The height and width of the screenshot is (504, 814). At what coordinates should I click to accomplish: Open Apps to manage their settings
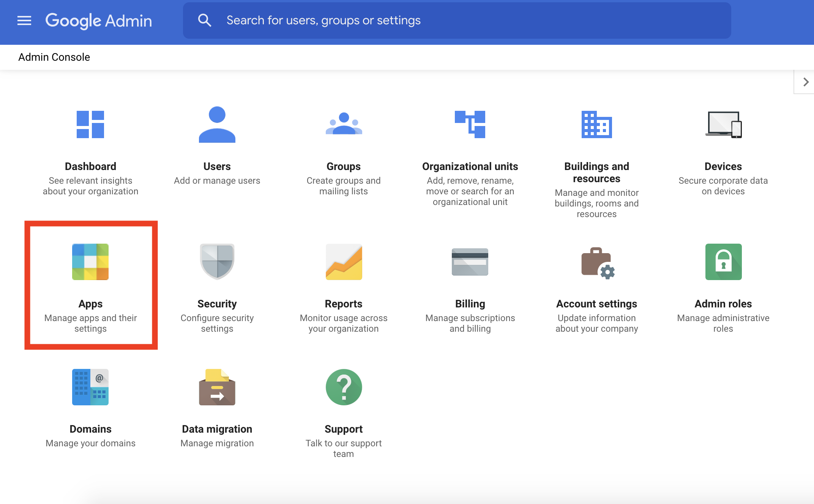90,285
